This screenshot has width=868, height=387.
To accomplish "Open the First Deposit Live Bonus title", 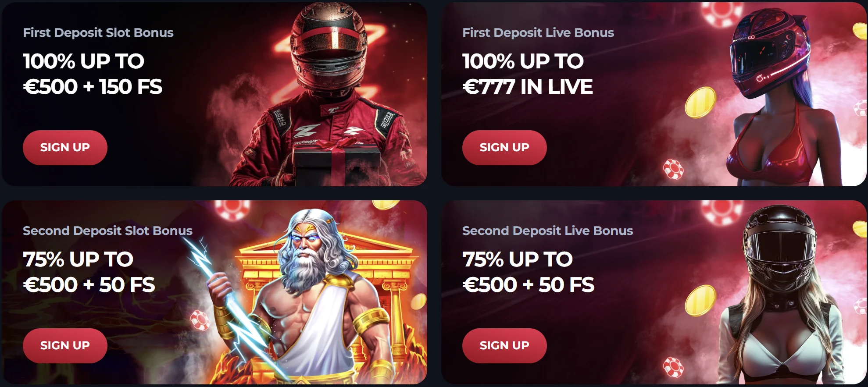I will pyautogui.click(x=538, y=32).
